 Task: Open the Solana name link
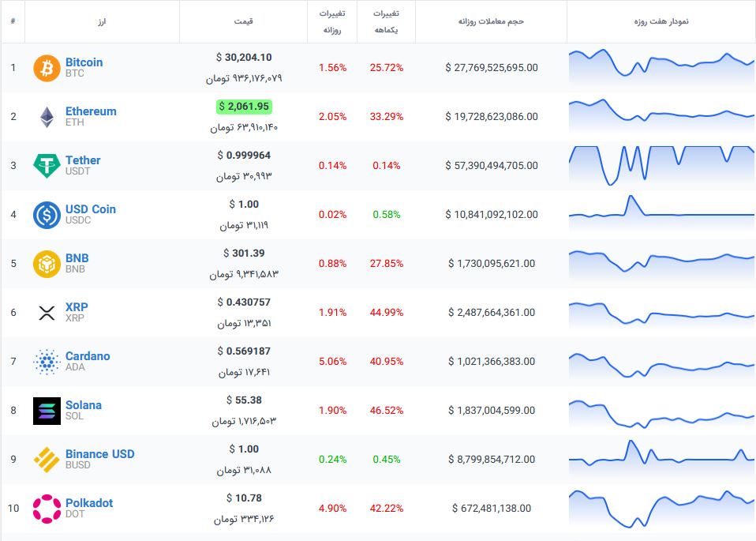coord(84,405)
